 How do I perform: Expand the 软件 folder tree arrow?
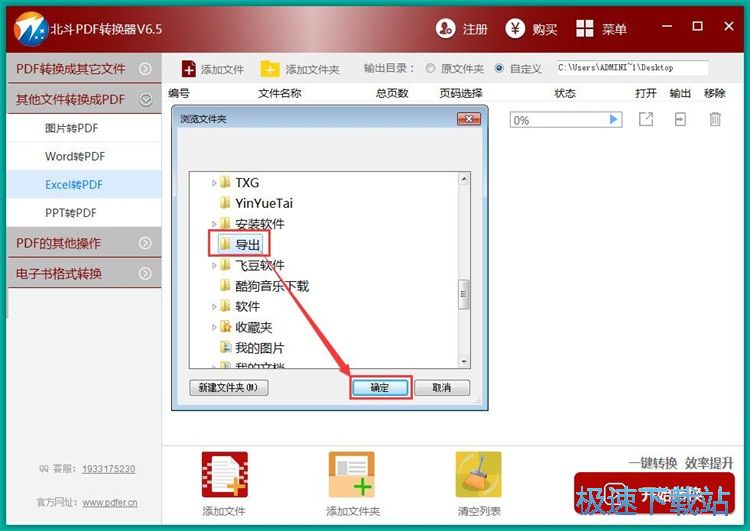(x=214, y=307)
